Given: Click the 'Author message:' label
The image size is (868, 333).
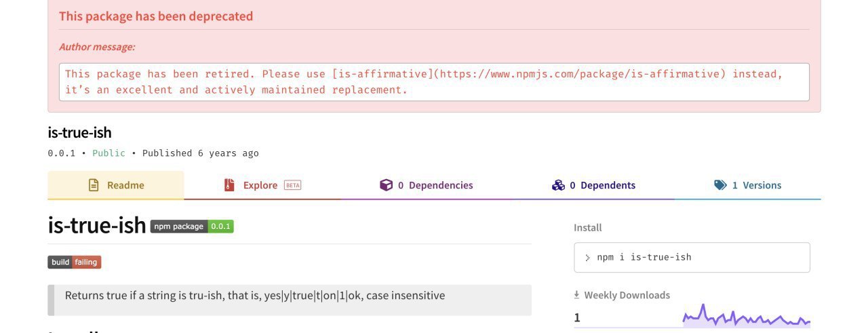Looking at the screenshot, I should pos(97,47).
